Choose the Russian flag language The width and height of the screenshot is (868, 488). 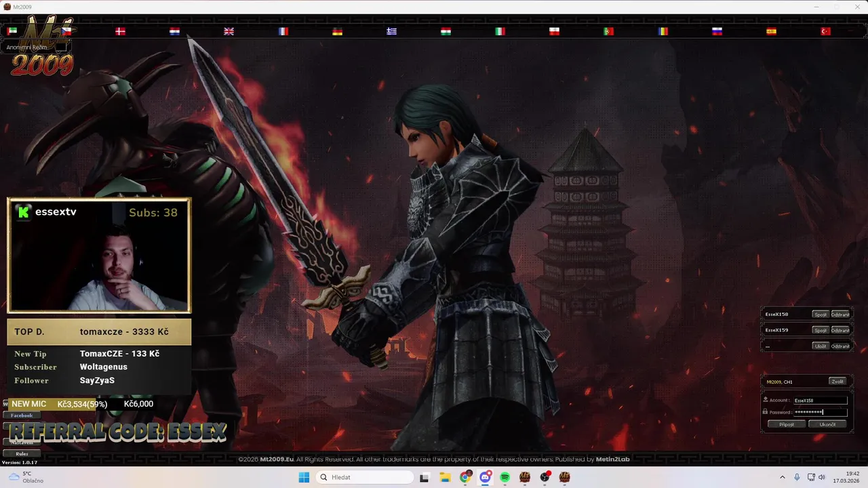point(717,31)
